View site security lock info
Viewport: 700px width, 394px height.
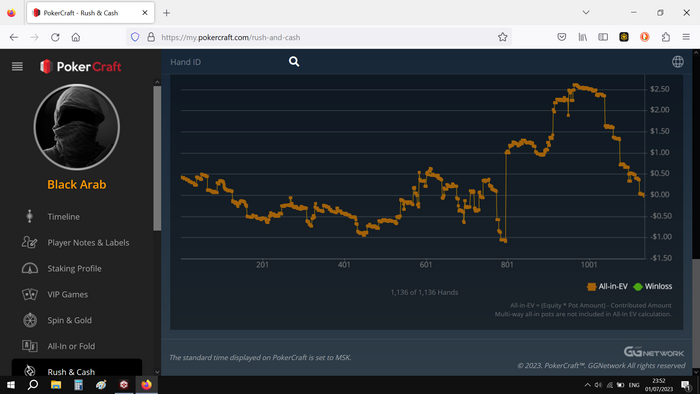coord(151,37)
